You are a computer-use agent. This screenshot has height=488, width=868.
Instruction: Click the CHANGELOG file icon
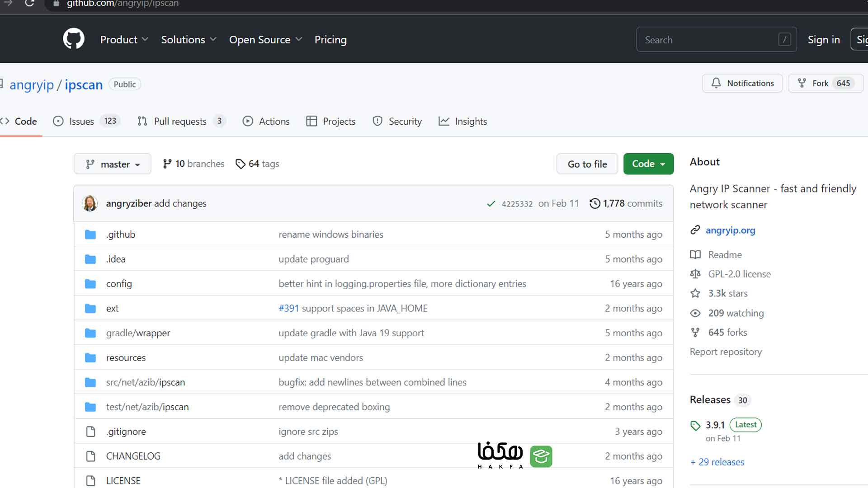pos(90,456)
